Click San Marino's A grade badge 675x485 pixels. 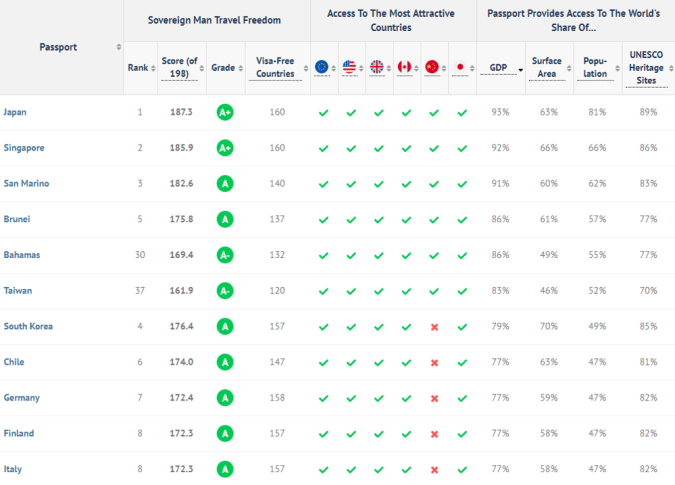[225, 184]
